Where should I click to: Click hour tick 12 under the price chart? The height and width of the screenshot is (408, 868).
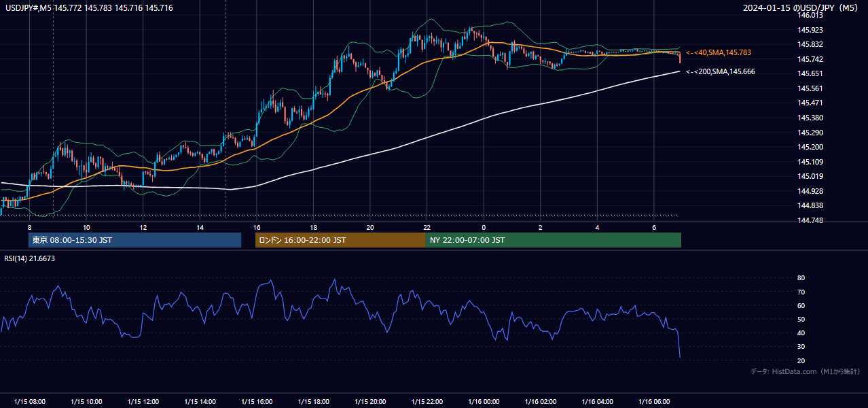click(x=143, y=227)
